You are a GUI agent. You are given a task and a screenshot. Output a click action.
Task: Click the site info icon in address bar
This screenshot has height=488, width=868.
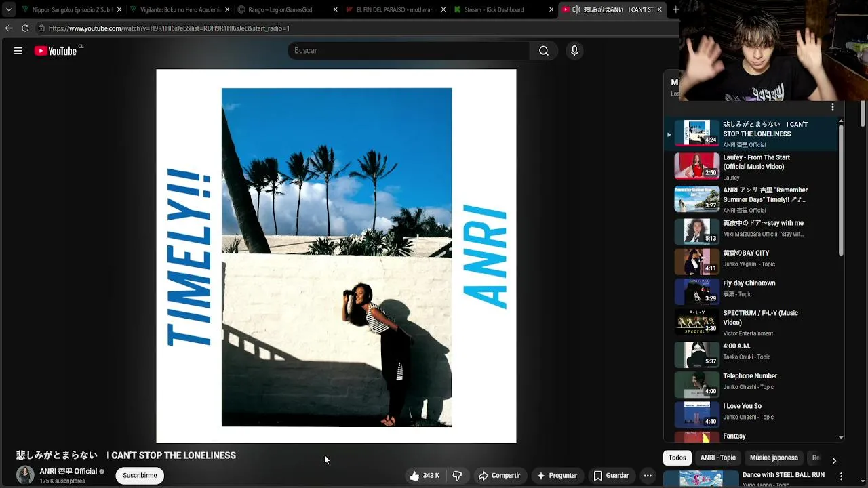pos(41,28)
